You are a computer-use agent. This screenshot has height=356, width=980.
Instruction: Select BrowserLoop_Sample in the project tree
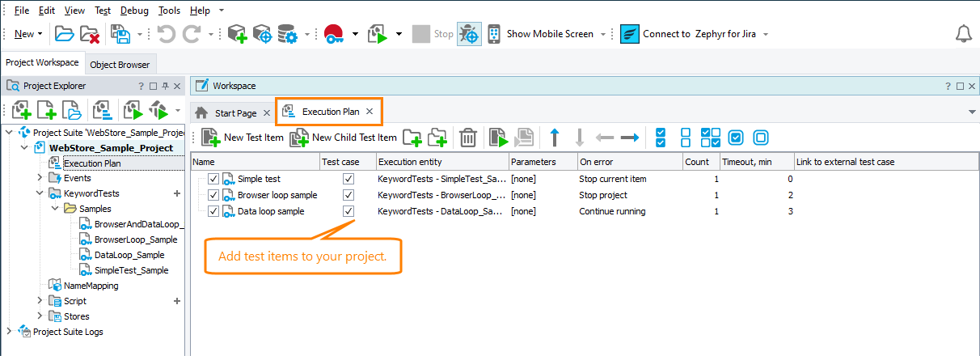[x=135, y=239]
